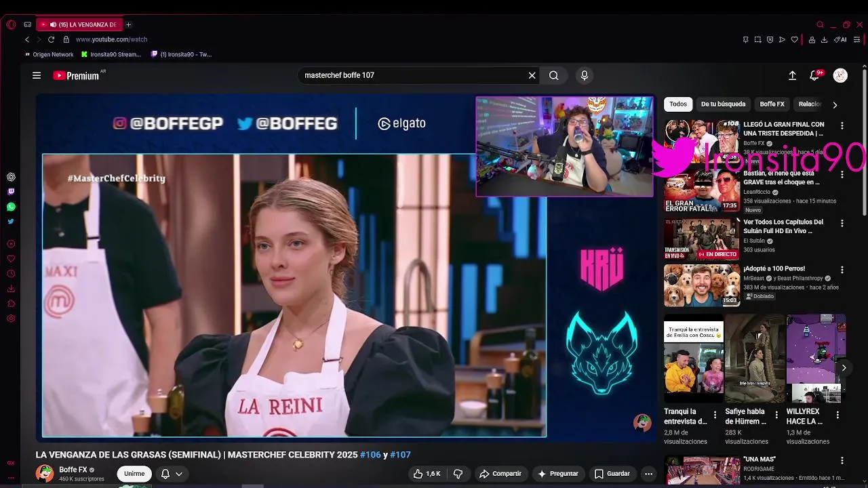Open the Boffe FX channel name
This screenshot has height=488, width=868.
(73, 470)
